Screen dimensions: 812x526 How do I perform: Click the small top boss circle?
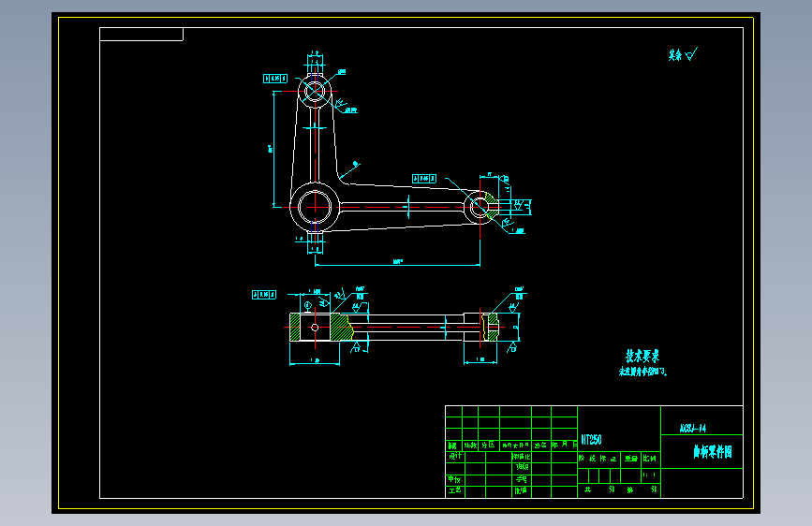315,92
